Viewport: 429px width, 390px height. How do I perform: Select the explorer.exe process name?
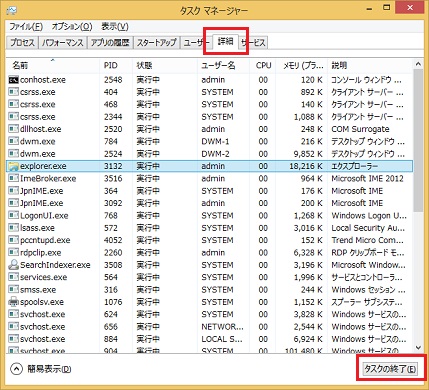[43, 166]
